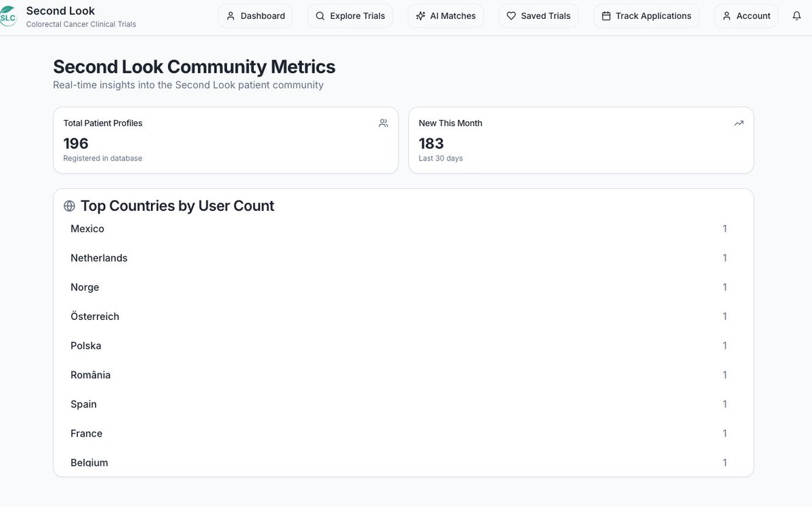Click the Real-time insights subtitle text

[188, 85]
